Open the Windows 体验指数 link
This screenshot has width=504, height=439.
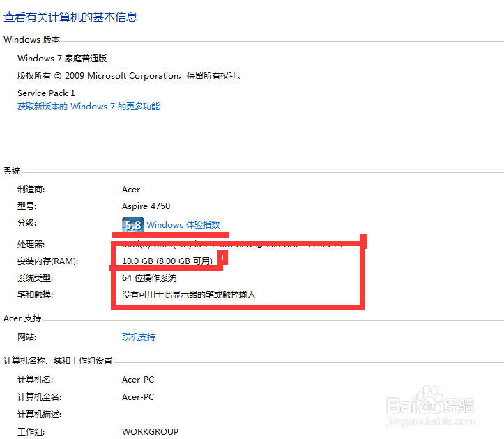(183, 224)
